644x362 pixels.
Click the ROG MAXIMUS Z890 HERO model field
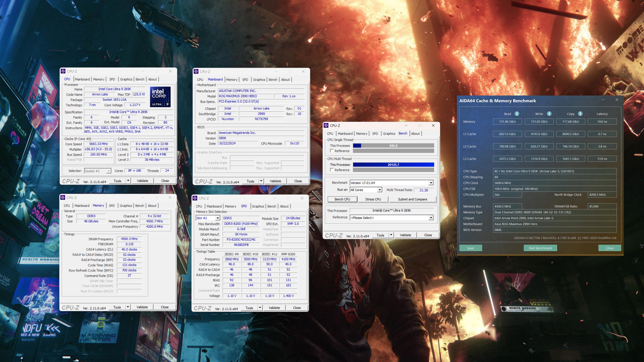click(x=245, y=96)
